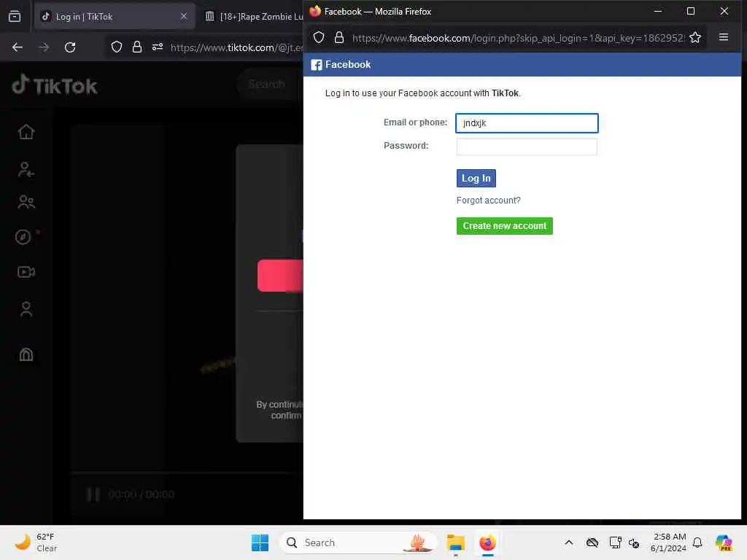Show hidden system tray icons
Screen dimensions: 747x560
click(x=569, y=542)
